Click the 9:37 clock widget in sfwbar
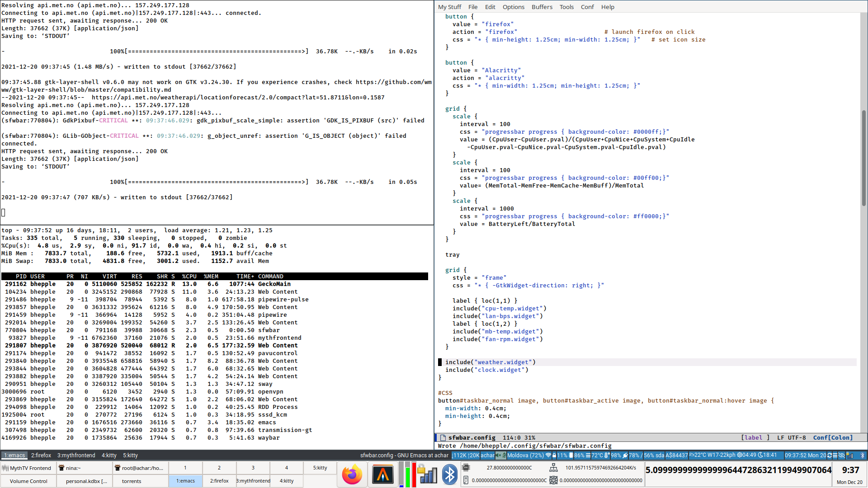Viewport: 868px width, 488px height. pos(850,474)
